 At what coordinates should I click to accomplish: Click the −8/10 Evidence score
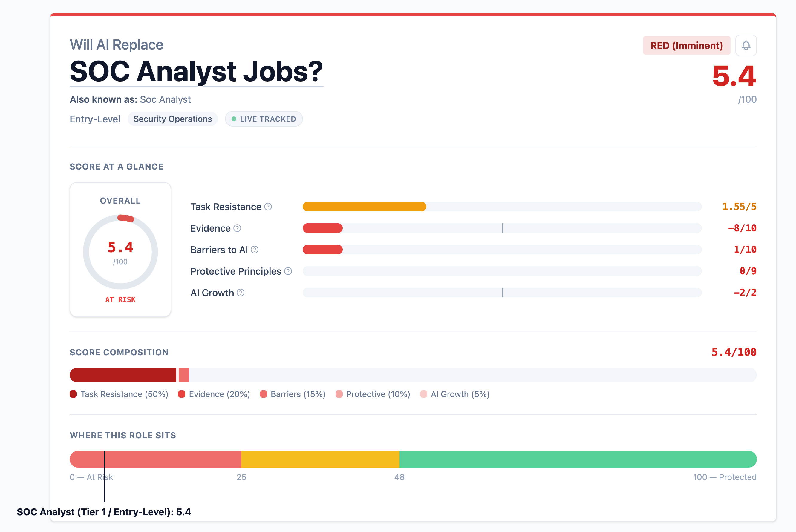(x=742, y=228)
